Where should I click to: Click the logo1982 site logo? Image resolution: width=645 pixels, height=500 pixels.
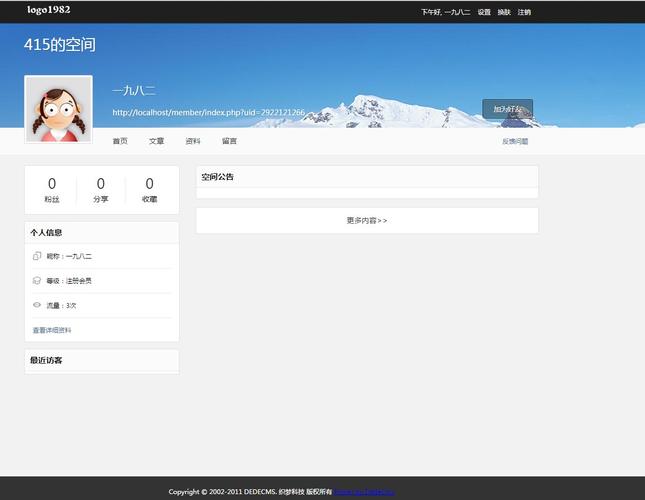(49, 10)
